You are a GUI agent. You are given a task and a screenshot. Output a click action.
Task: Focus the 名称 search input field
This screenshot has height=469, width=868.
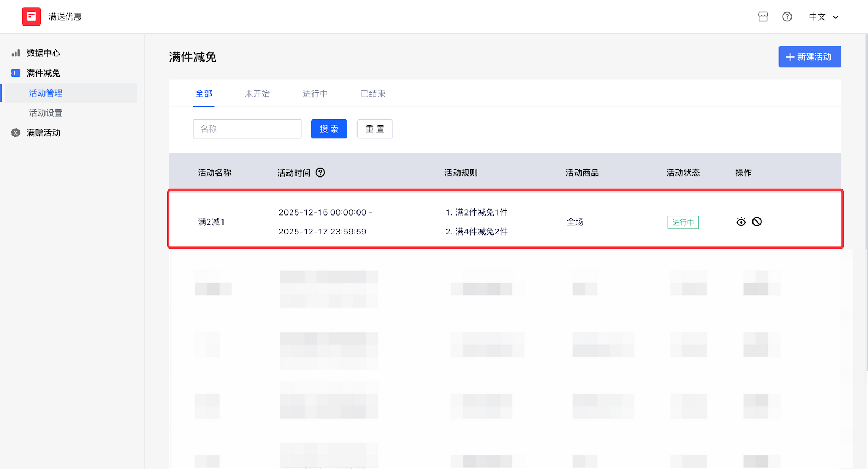[x=247, y=129]
